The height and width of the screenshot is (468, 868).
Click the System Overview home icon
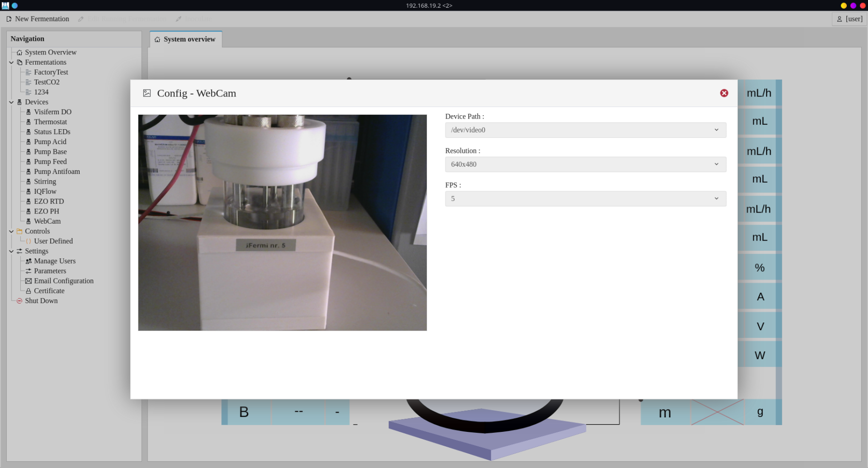[x=19, y=53]
